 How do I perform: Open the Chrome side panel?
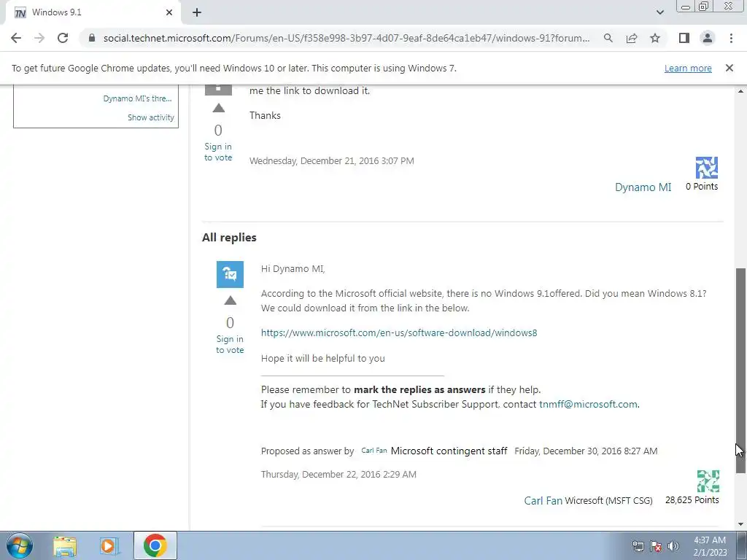[x=684, y=38]
